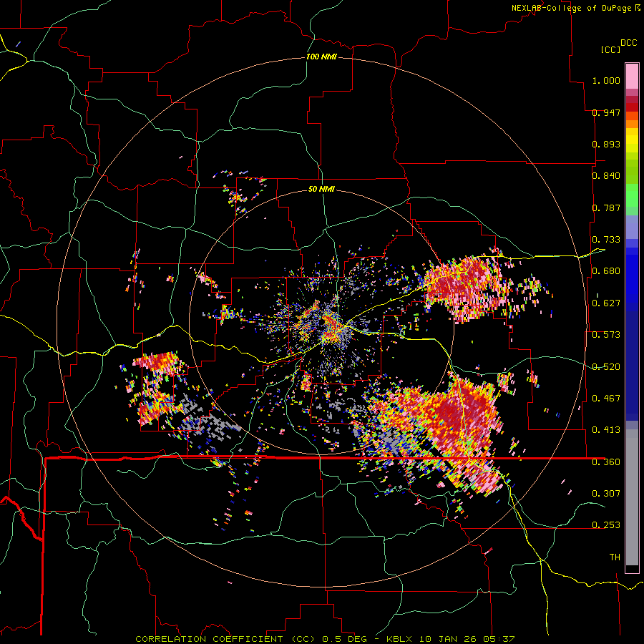Pick the gray color bar segment
The width and height of the screenshot is (644, 644).
632,497
